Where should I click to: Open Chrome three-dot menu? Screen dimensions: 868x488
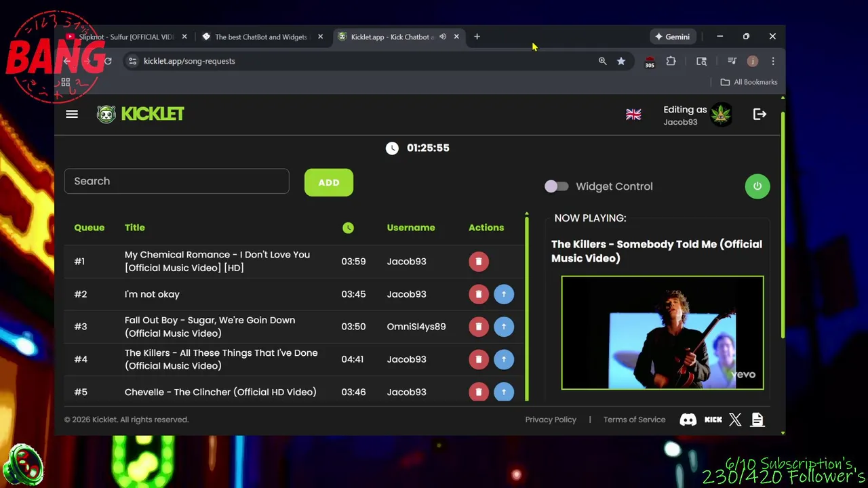pyautogui.click(x=773, y=61)
